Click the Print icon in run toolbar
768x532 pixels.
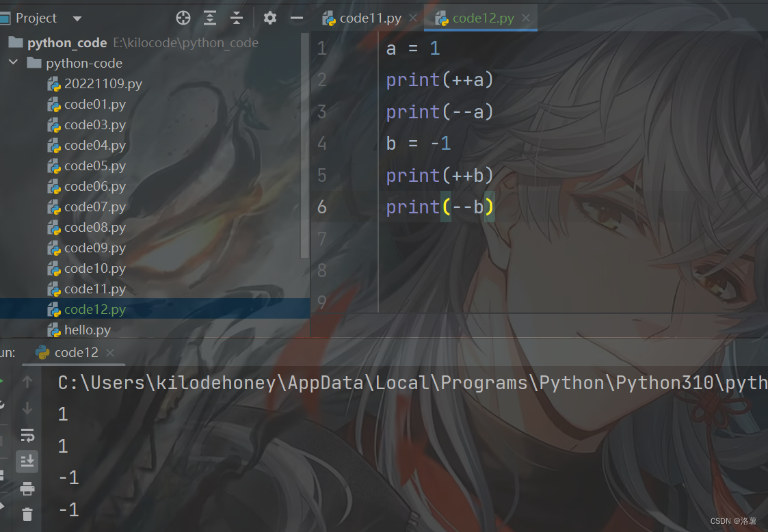click(27, 488)
